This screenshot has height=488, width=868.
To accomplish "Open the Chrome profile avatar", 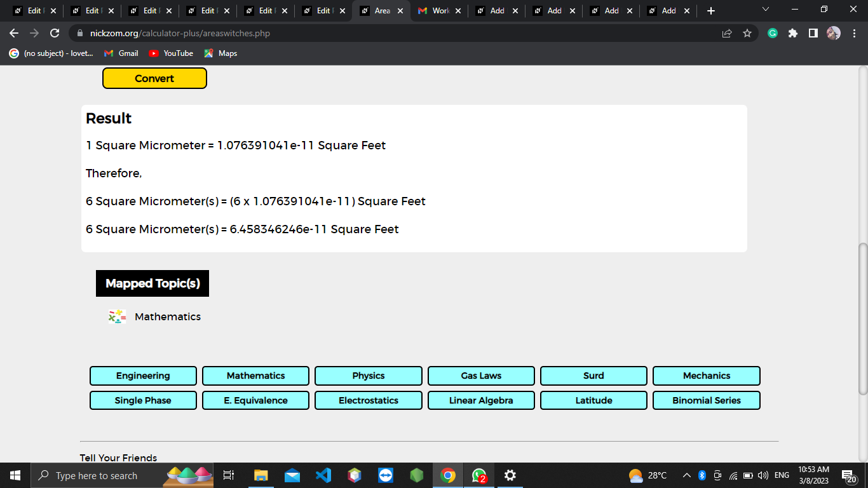I will coord(834,33).
